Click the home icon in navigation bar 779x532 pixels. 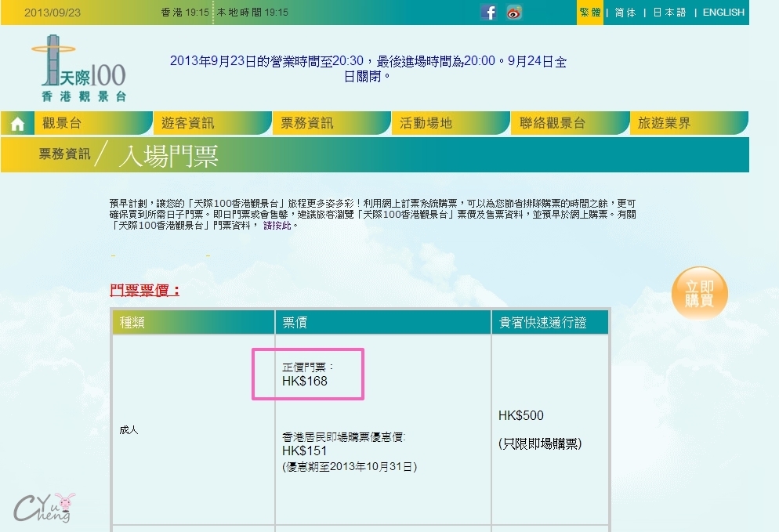(x=17, y=124)
